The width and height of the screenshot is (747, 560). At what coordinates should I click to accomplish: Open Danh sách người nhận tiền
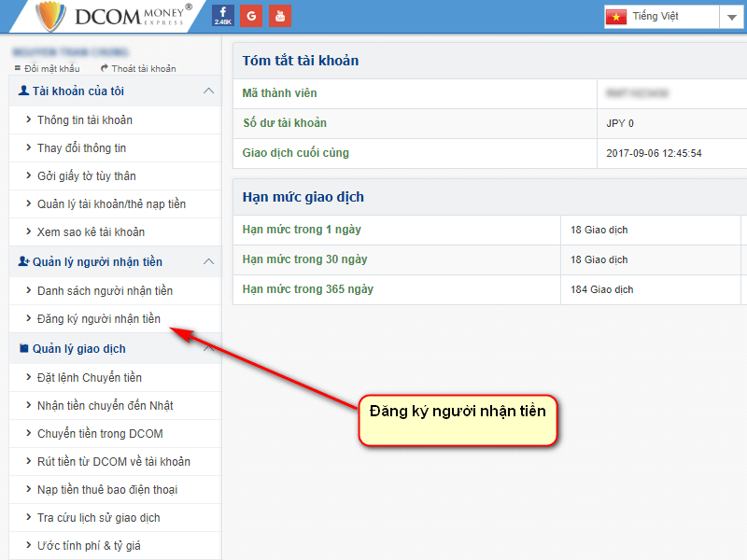[x=105, y=291]
